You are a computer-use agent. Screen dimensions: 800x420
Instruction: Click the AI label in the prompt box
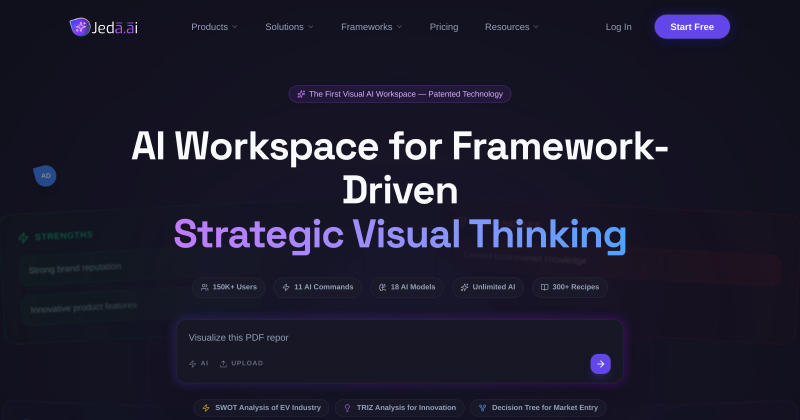pos(205,363)
